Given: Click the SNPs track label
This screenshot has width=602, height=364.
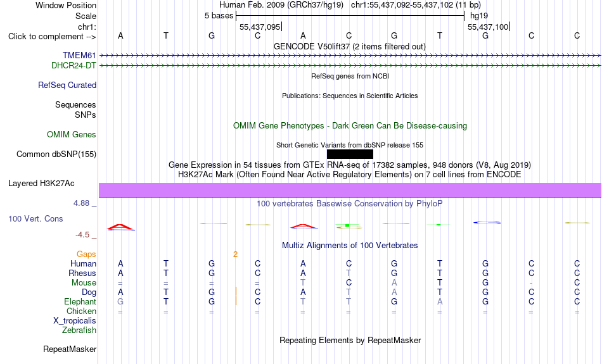Looking at the screenshot, I should click(x=86, y=115).
